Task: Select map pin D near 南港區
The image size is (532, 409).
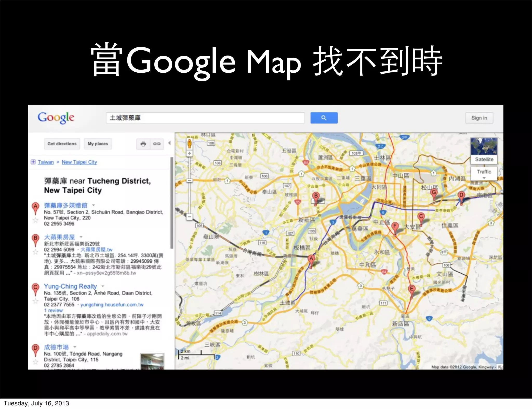Action: tap(461, 198)
